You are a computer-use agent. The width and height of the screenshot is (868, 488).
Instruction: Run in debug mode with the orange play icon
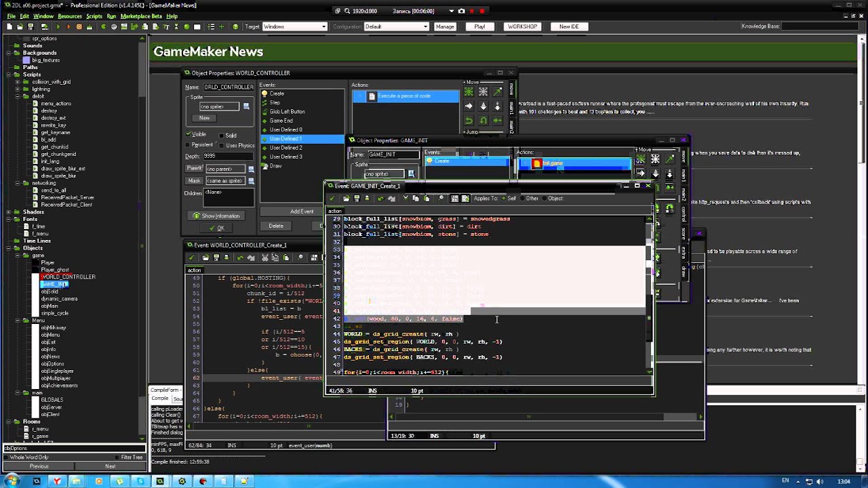68,26
